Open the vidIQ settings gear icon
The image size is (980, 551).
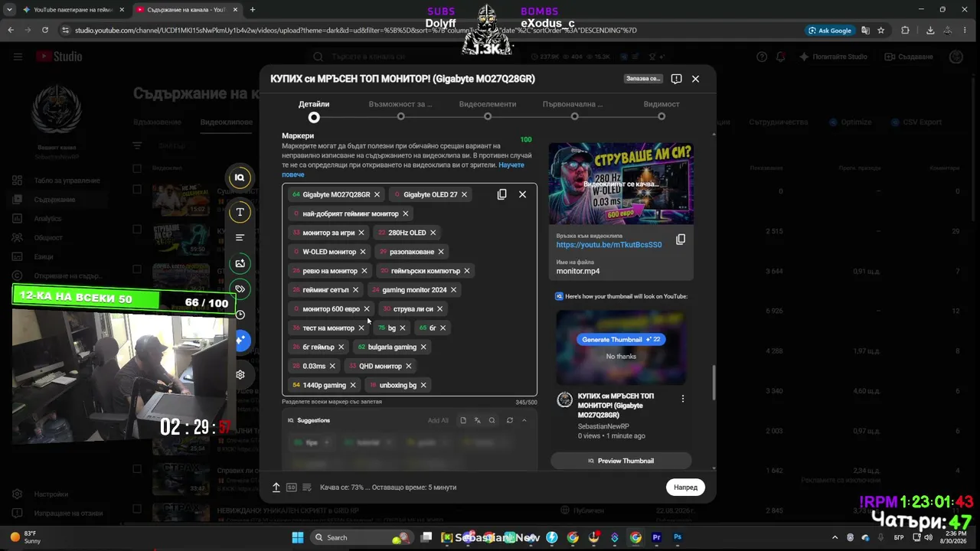click(240, 375)
